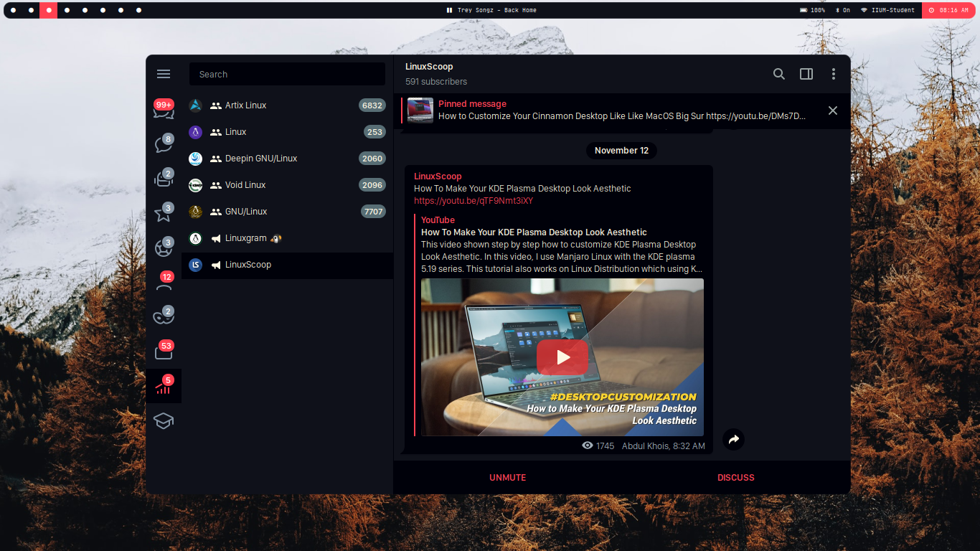Open the Linuxgram channel
The width and height of the screenshot is (980, 551).
tap(287, 238)
